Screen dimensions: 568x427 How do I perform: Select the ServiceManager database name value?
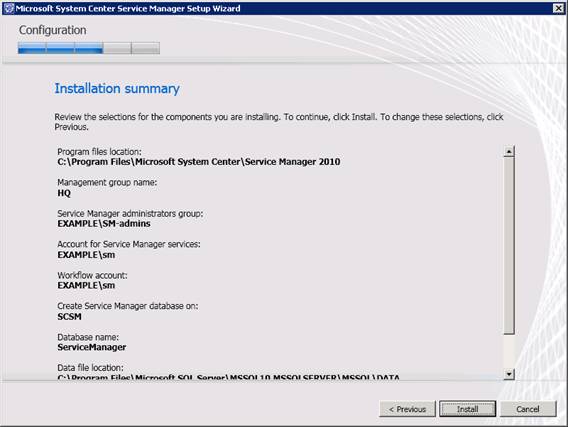tap(92, 347)
